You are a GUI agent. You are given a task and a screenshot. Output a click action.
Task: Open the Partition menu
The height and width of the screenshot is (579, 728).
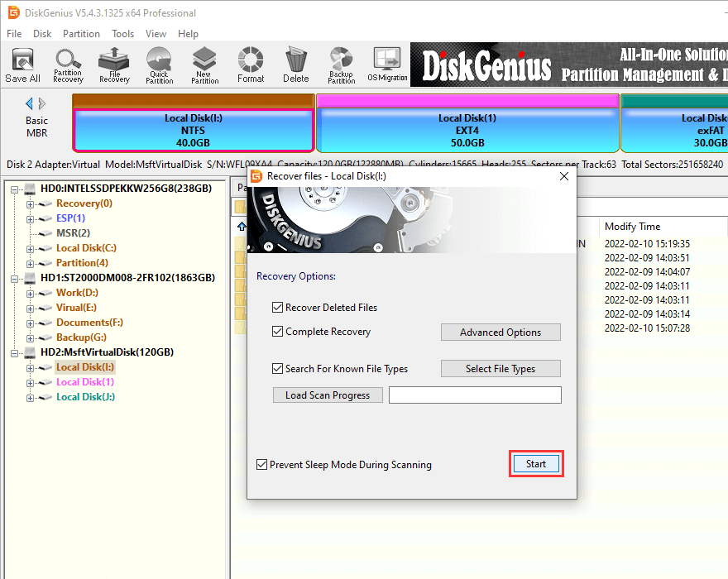[81, 34]
